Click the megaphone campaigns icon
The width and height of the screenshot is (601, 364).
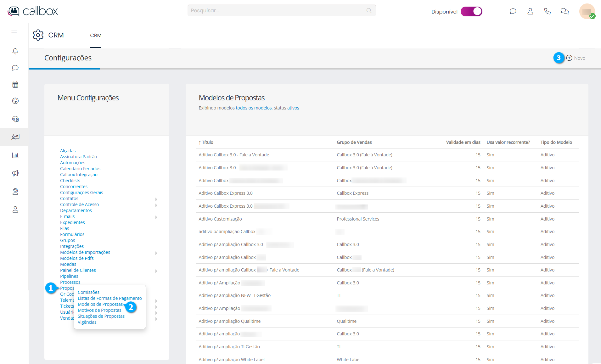[15, 173]
